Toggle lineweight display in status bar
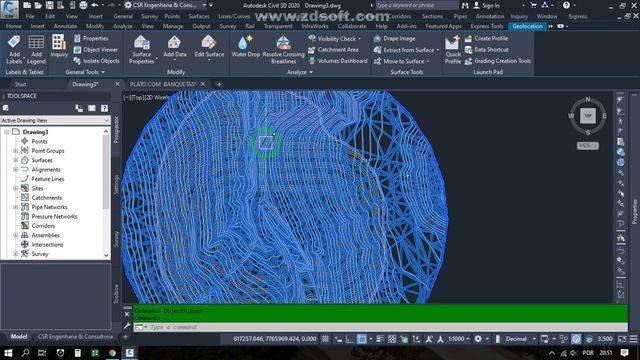Image resolution: width=640 pixels, height=360 pixels. [x=380, y=339]
